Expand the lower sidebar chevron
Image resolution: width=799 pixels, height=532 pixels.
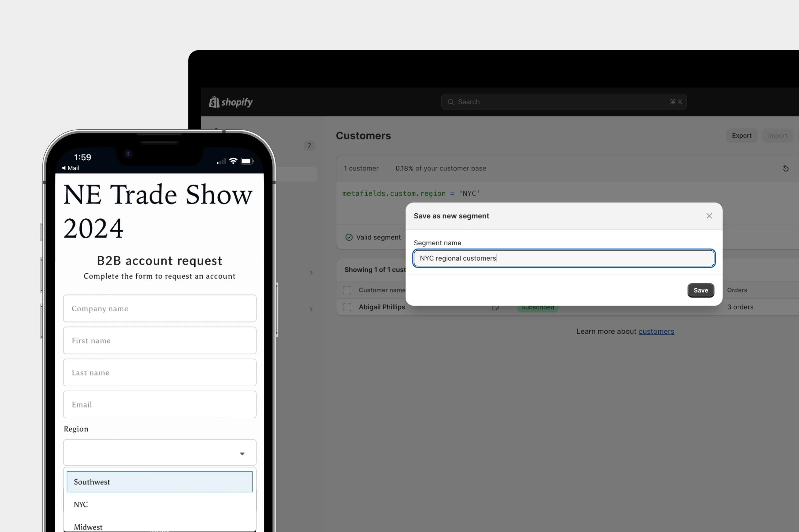[311, 309]
